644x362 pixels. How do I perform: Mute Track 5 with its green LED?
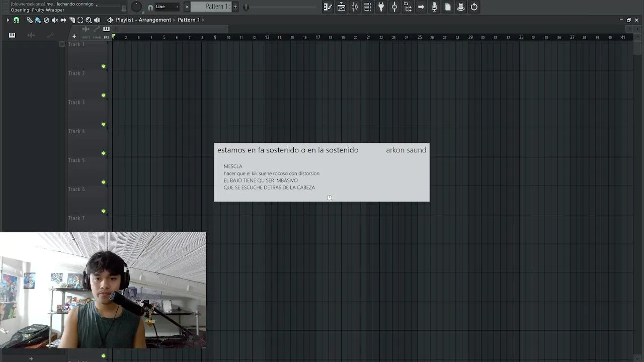pyautogui.click(x=104, y=182)
